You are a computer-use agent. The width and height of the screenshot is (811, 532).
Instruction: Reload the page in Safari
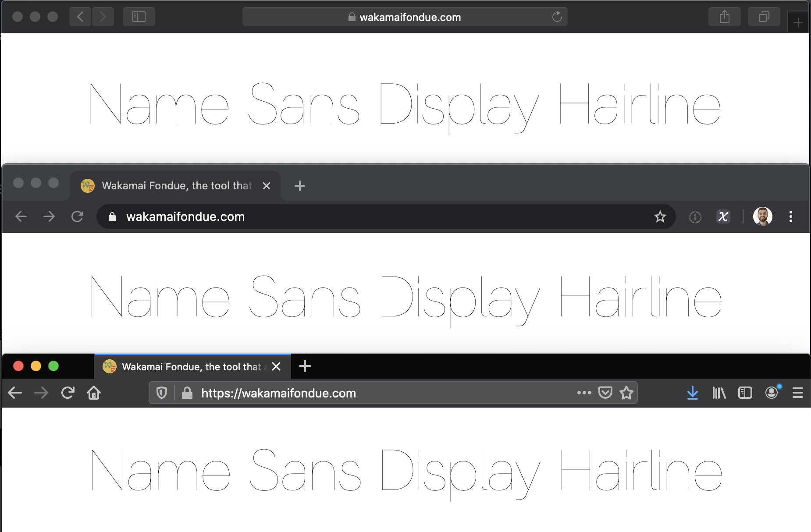557,17
